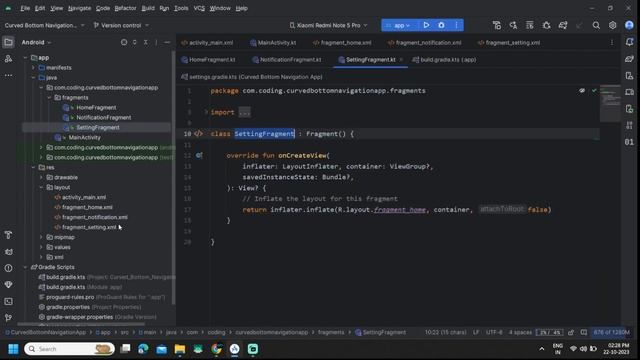Click the UTF-8 encoding status widget
Viewport: 640px width, 360px height.
pyautogui.click(x=494, y=333)
